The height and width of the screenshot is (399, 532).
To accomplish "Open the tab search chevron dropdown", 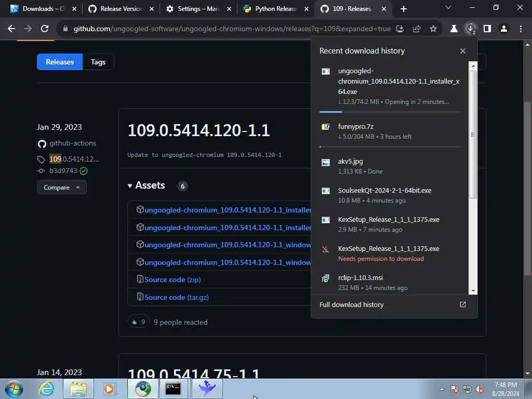I will click(x=448, y=7).
